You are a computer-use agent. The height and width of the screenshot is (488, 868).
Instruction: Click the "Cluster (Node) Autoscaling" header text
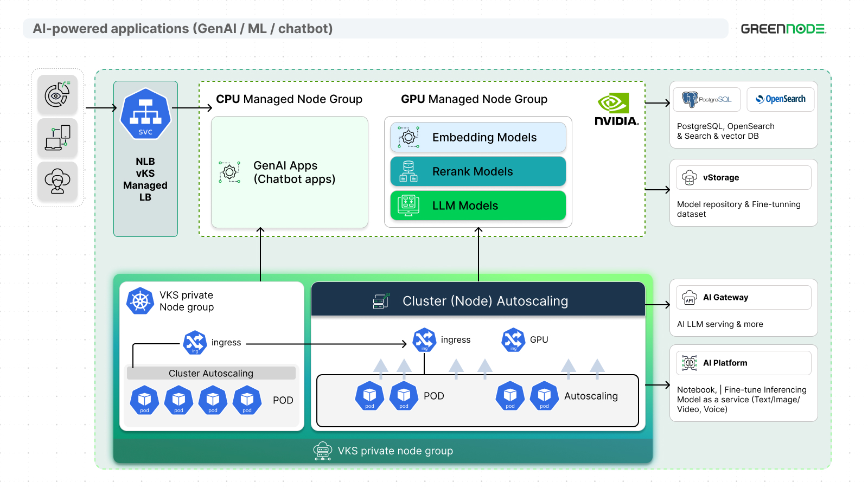[486, 301]
